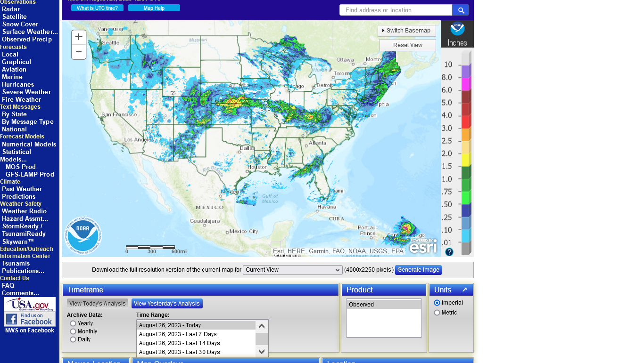The image size is (644, 363).
Task: Expand the Units panel arrow icon
Action: pos(464,290)
